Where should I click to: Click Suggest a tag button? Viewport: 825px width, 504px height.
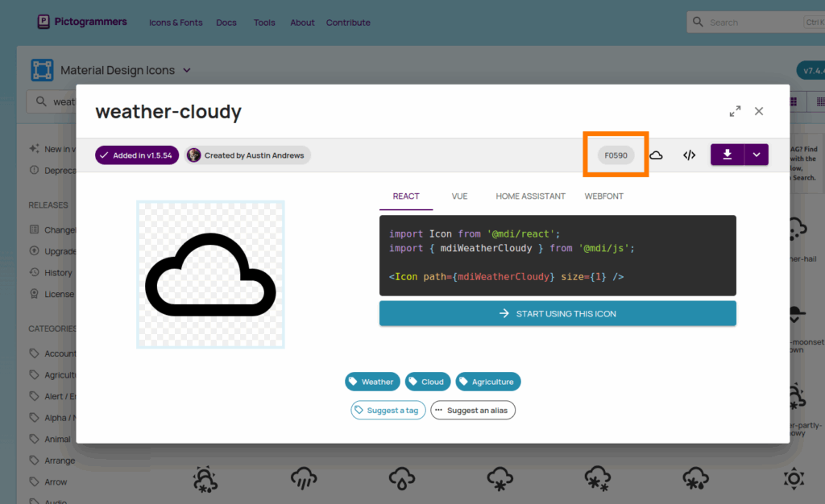tap(387, 410)
